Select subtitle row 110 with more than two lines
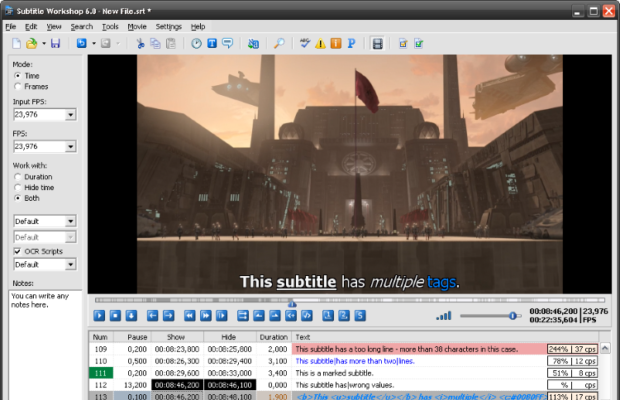620x400 pixels. 344,361
